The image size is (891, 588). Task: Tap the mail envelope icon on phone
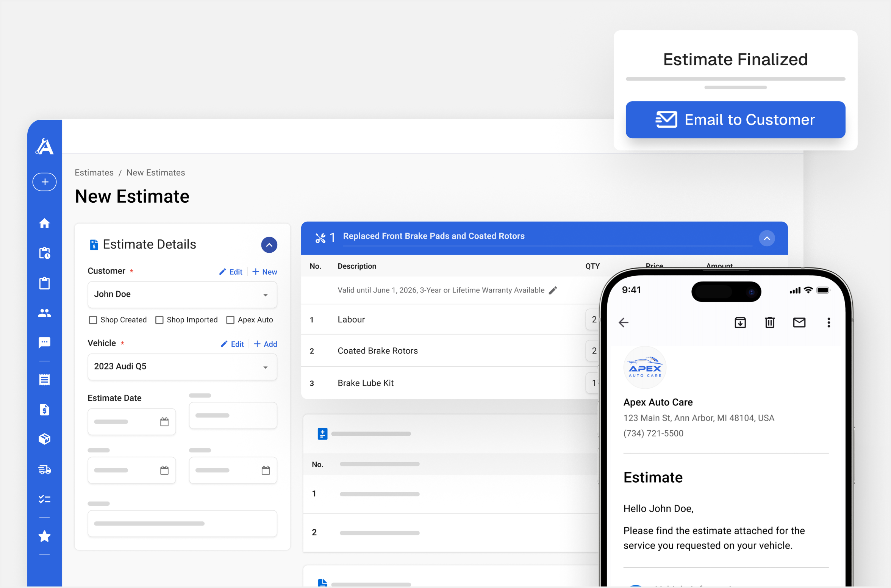pos(799,322)
